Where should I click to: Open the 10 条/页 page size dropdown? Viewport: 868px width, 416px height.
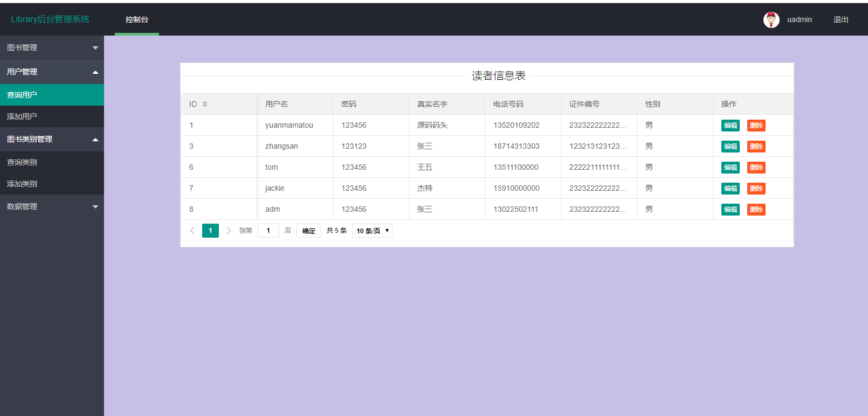tap(372, 231)
